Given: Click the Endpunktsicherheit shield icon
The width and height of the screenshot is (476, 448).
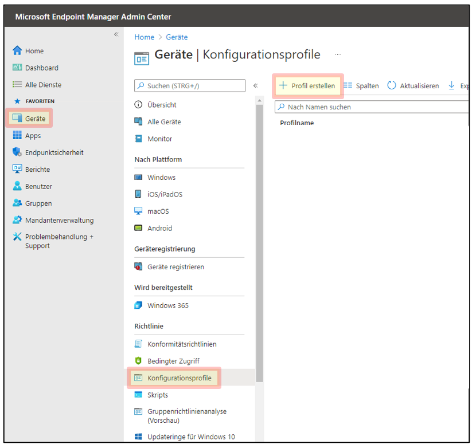Looking at the screenshot, I should tap(17, 152).
